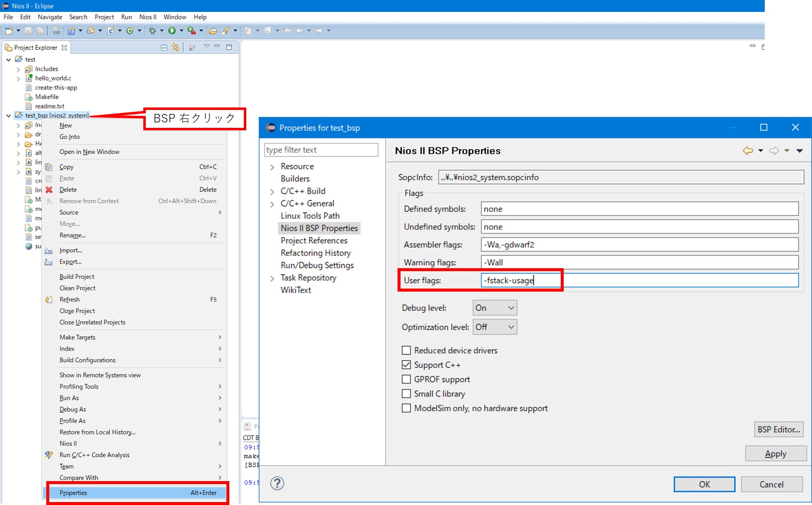Click the User flags input field
The height and width of the screenshot is (505, 812).
[639, 281]
